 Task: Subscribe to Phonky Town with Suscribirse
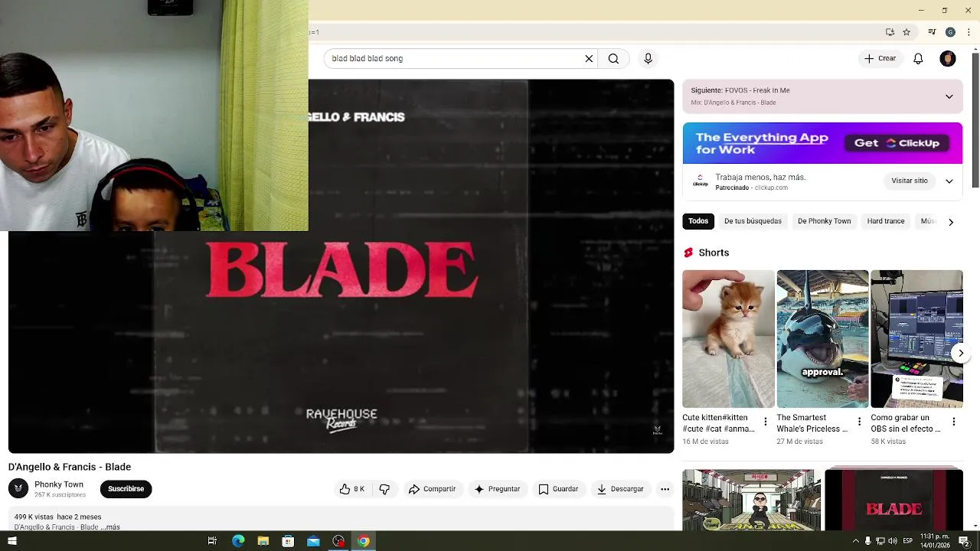tap(126, 489)
